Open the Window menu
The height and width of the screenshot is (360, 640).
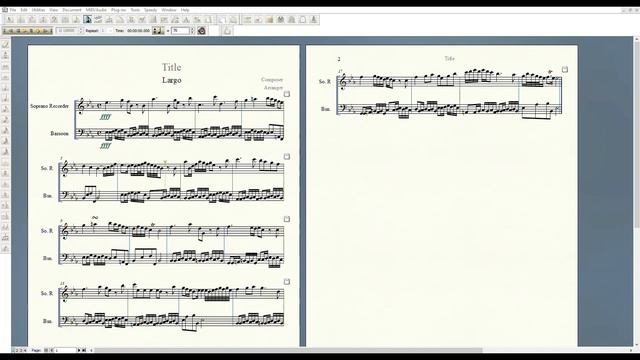[x=169, y=10]
